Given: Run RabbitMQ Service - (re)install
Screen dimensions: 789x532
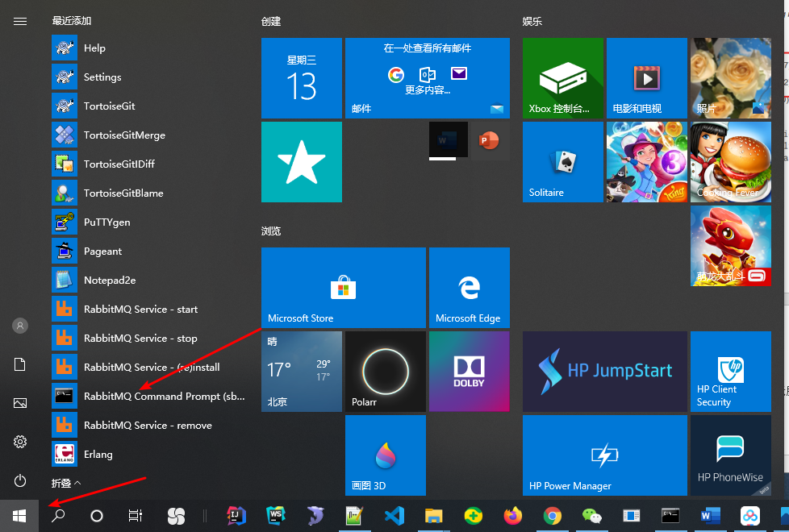Looking at the screenshot, I should pyautogui.click(x=148, y=367).
